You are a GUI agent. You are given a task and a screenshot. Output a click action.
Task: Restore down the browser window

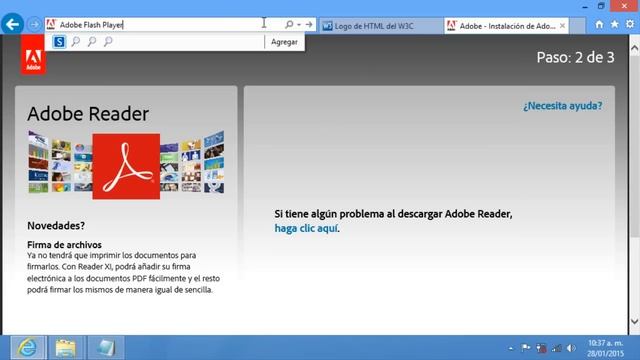click(601, 6)
